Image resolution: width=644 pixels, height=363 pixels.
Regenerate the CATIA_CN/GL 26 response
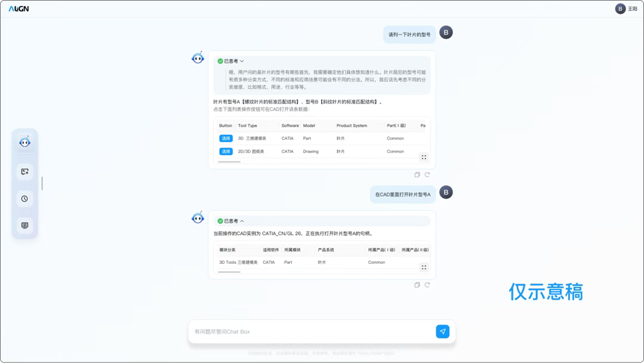tap(427, 285)
